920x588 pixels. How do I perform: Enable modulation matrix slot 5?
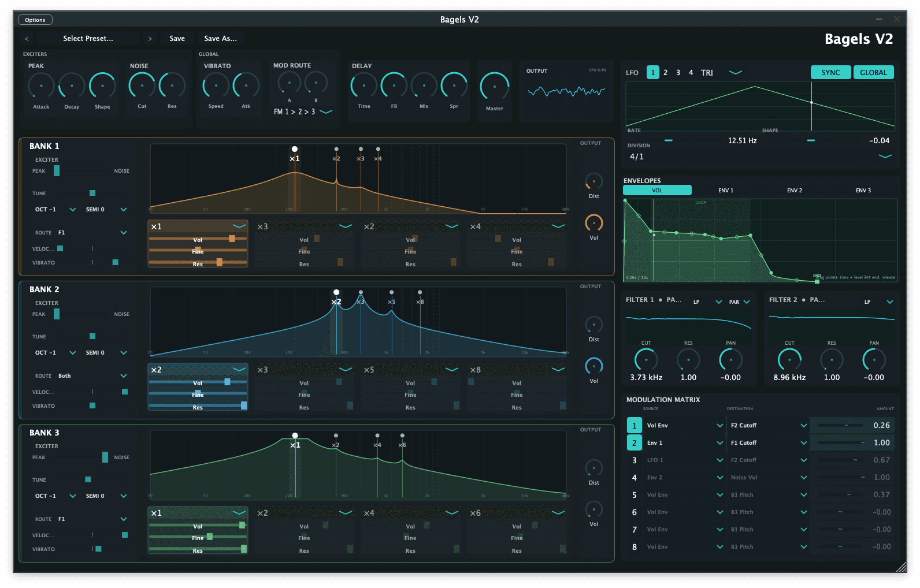634,495
